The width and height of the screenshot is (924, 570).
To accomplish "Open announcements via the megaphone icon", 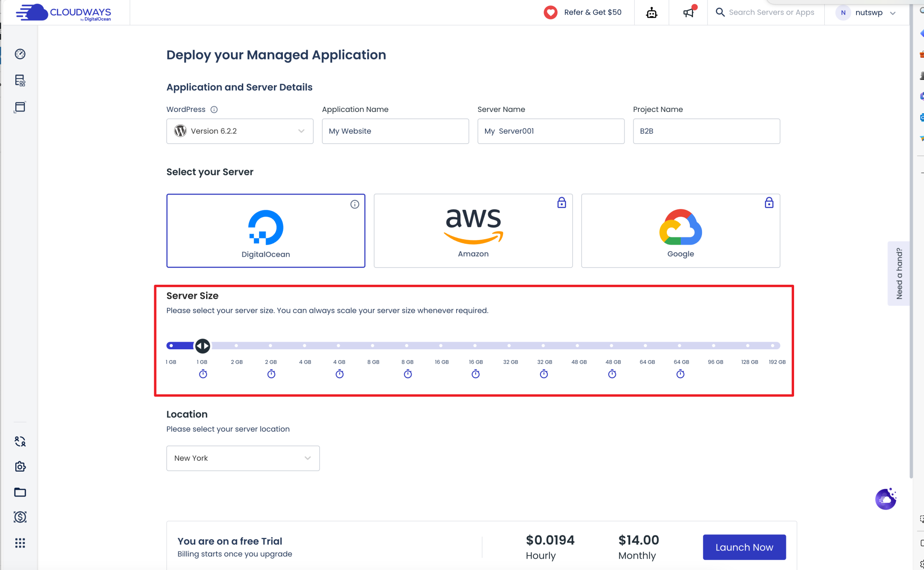I will coord(688,12).
